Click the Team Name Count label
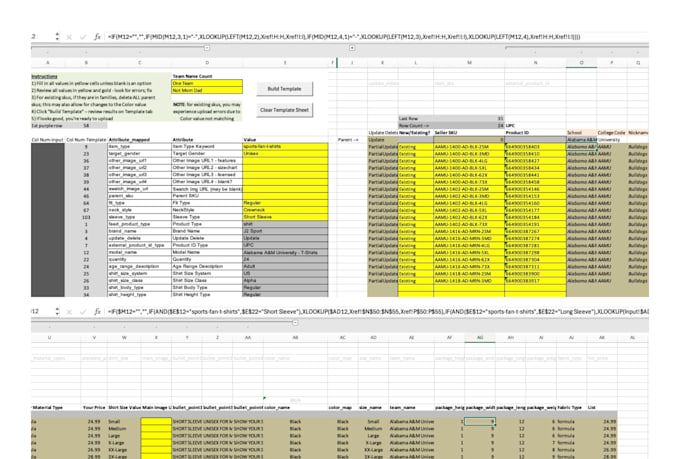This screenshot has height=459, width=680. (193, 76)
